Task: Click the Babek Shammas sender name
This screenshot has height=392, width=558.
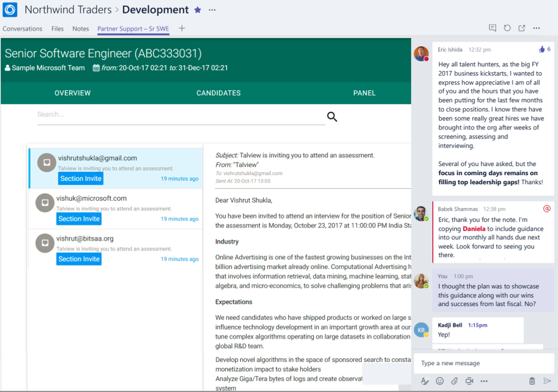Action: (458, 209)
